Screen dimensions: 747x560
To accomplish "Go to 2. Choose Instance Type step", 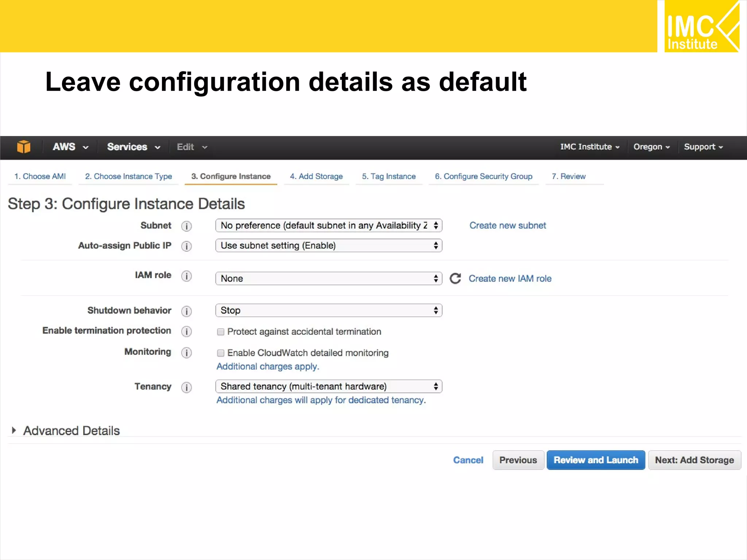I will (128, 176).
